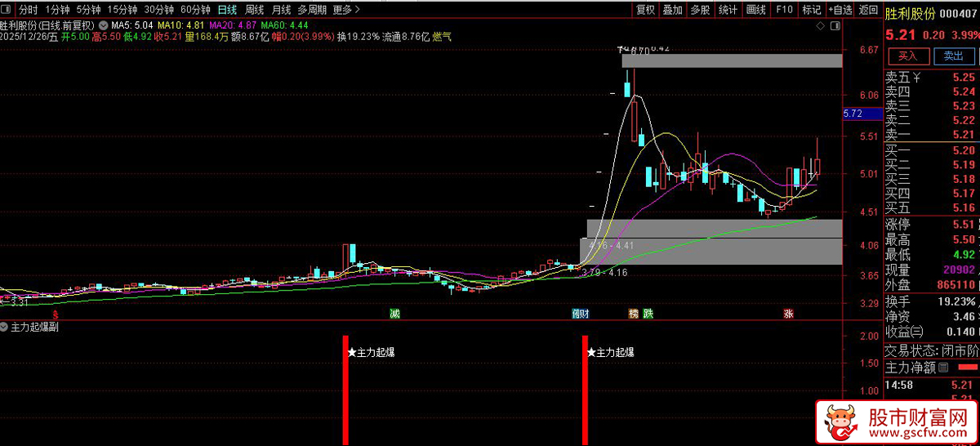Toggle the side panel layout icon

(x=836, y=27)
